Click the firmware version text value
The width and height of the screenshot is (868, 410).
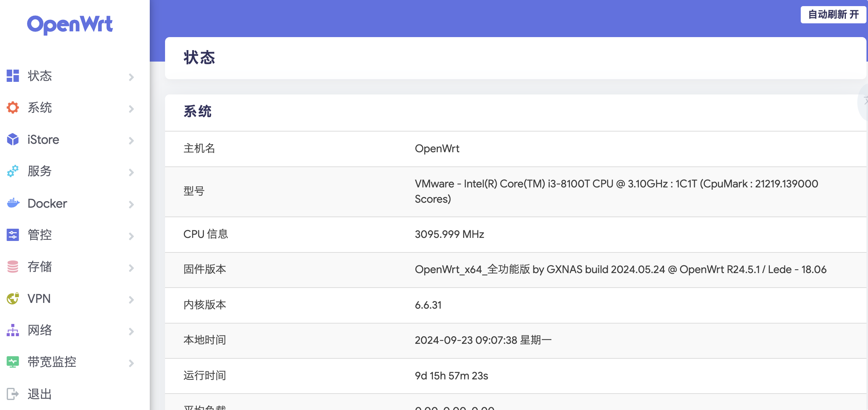[620, 270]
